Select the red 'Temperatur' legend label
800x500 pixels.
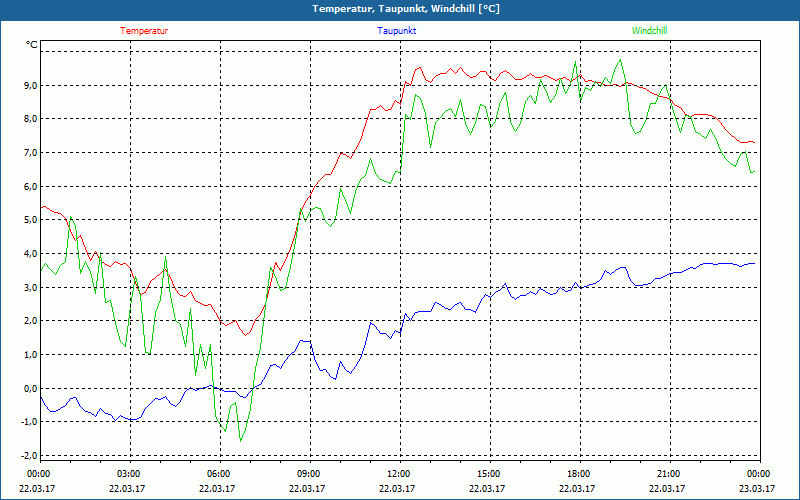pos(144,31)
